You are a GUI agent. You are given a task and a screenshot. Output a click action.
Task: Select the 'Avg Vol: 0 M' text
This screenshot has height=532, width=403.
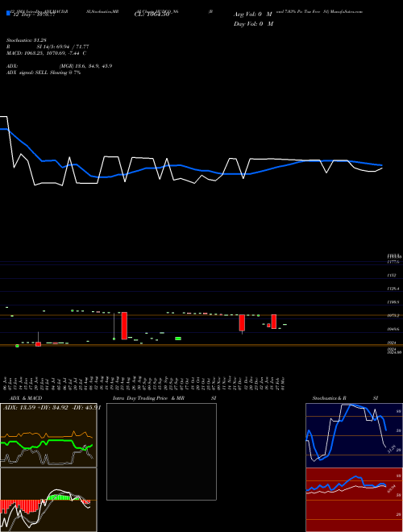[x=253, y=15]
